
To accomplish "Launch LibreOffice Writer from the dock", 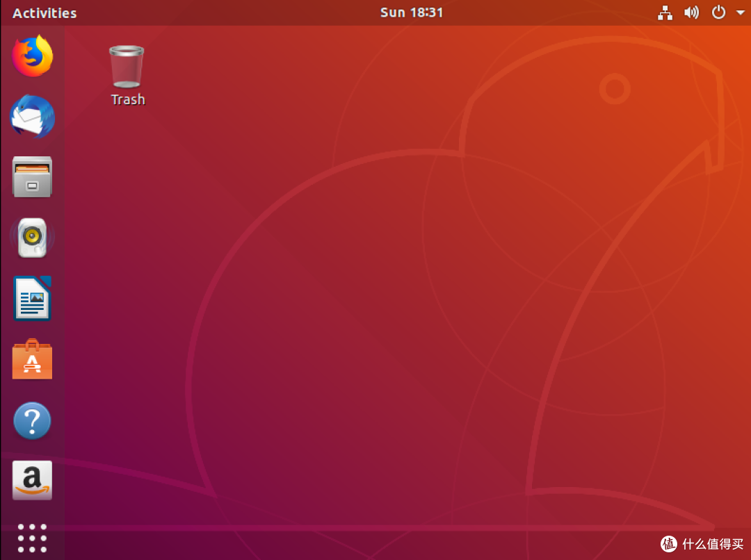I will point(32,297).
